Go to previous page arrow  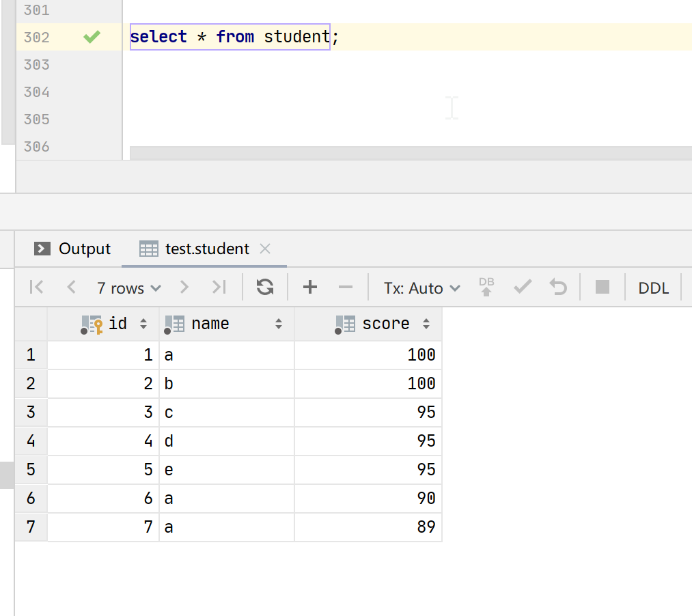(x=71, y=288)
